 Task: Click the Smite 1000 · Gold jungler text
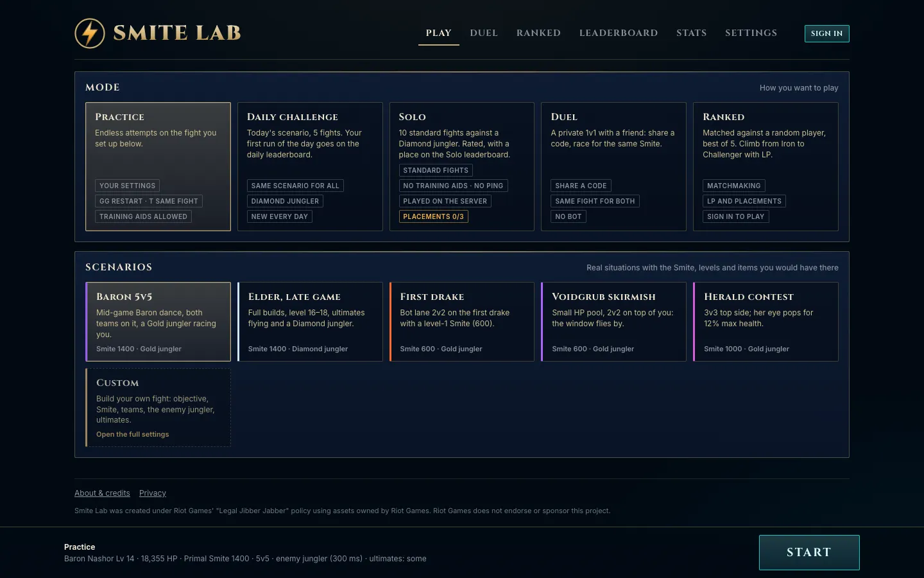coord(746,349)
